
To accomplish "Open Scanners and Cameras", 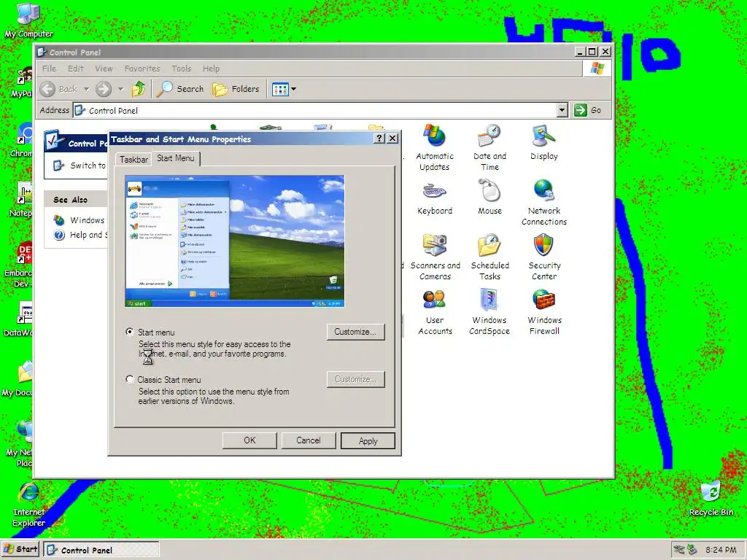I will 435,257.
